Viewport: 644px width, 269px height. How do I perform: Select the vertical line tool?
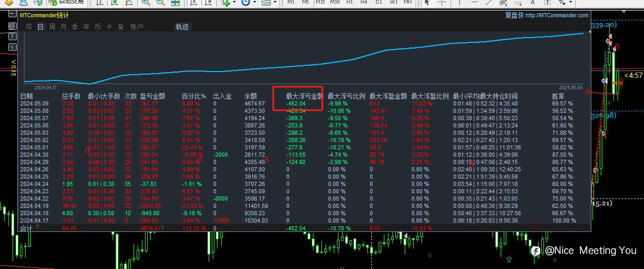460,3
